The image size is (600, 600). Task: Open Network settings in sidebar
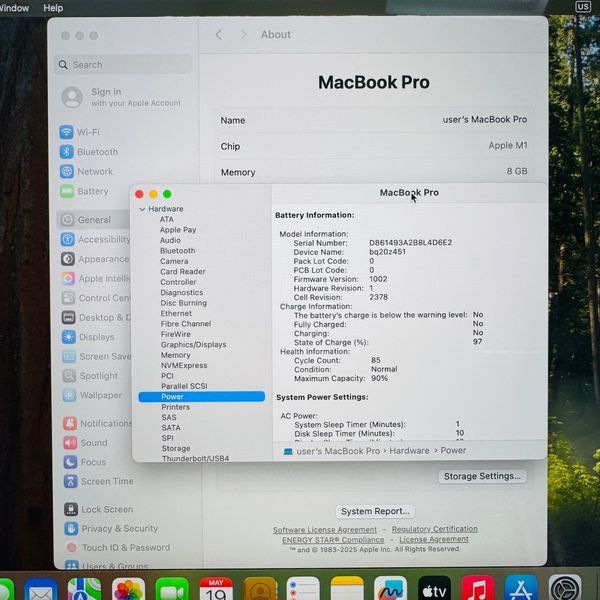[86, 171]
